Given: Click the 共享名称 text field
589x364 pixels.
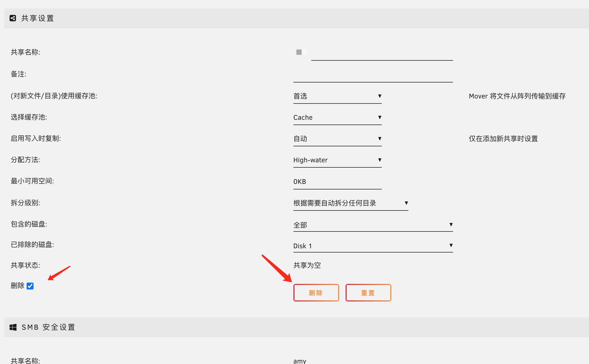Looking at the screenshot, I should coord(382,53).
